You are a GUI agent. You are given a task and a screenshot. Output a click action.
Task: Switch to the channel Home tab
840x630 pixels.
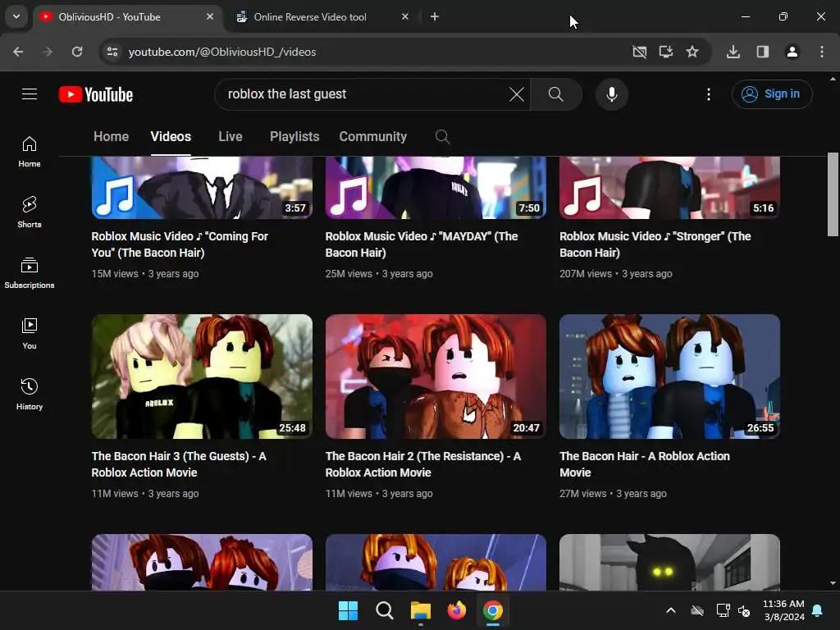(111, 137)
